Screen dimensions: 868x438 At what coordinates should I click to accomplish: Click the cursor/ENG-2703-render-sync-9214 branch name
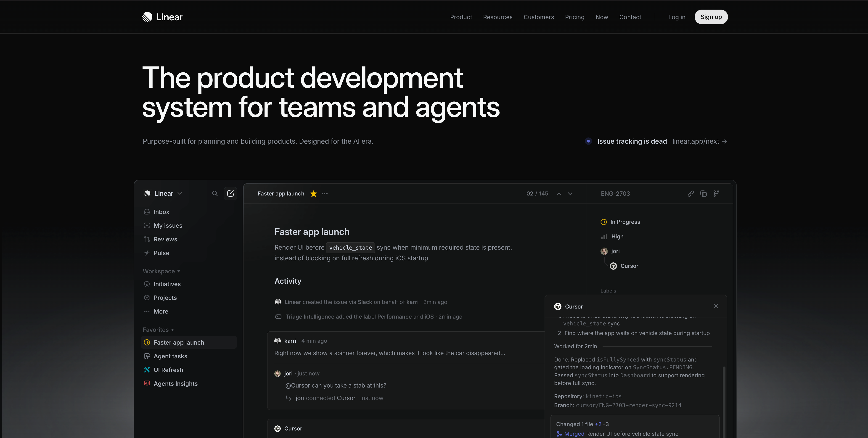click(628, 405)
